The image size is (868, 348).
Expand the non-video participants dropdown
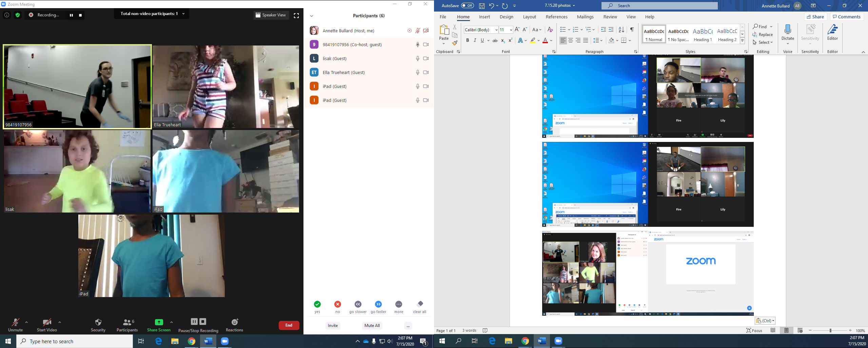(183, 14)
